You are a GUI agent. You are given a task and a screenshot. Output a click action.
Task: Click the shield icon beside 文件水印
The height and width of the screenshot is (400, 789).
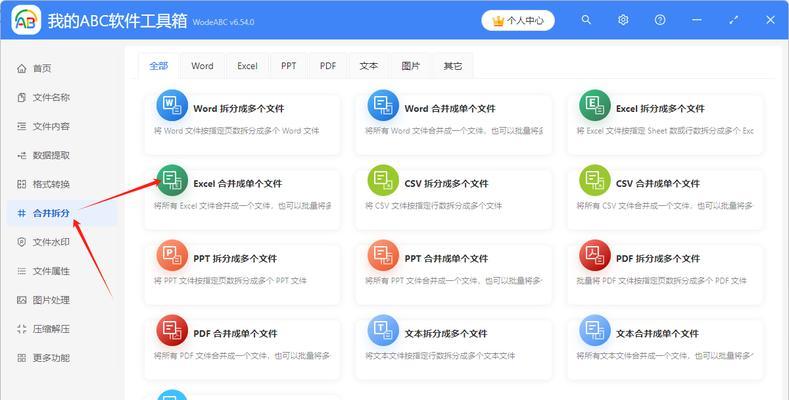(22, 242)
